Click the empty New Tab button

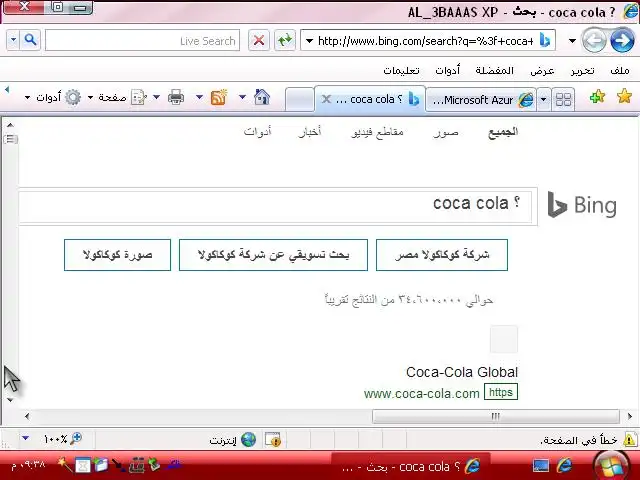click(x=299, y=100)
